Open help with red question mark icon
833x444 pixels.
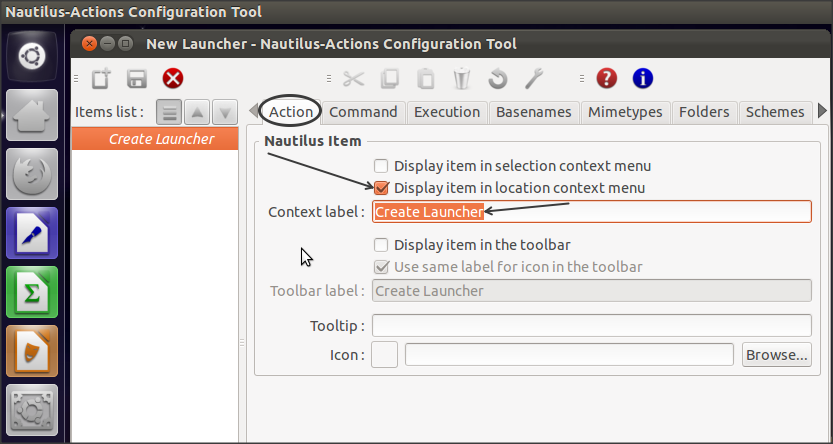click(606, 79)
